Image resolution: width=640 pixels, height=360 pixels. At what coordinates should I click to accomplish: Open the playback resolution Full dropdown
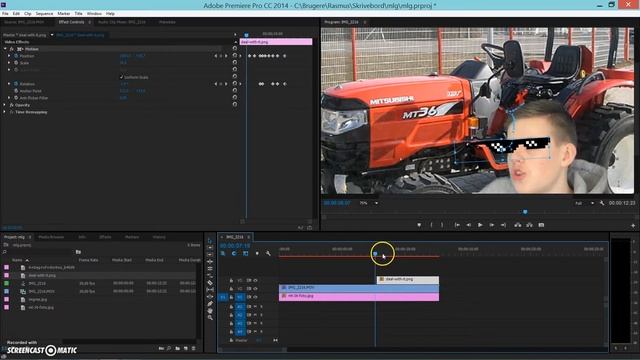(592, 203)
